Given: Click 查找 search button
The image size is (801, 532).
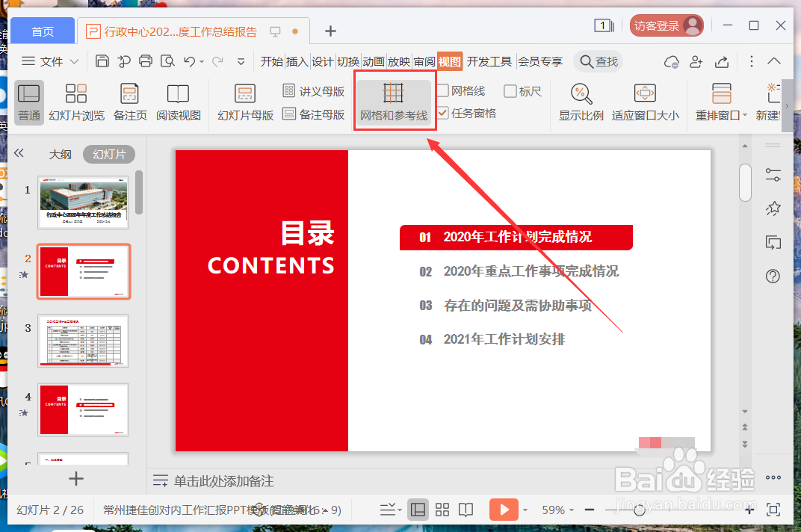Looking at the screenshot, I should tap(599, 62).
